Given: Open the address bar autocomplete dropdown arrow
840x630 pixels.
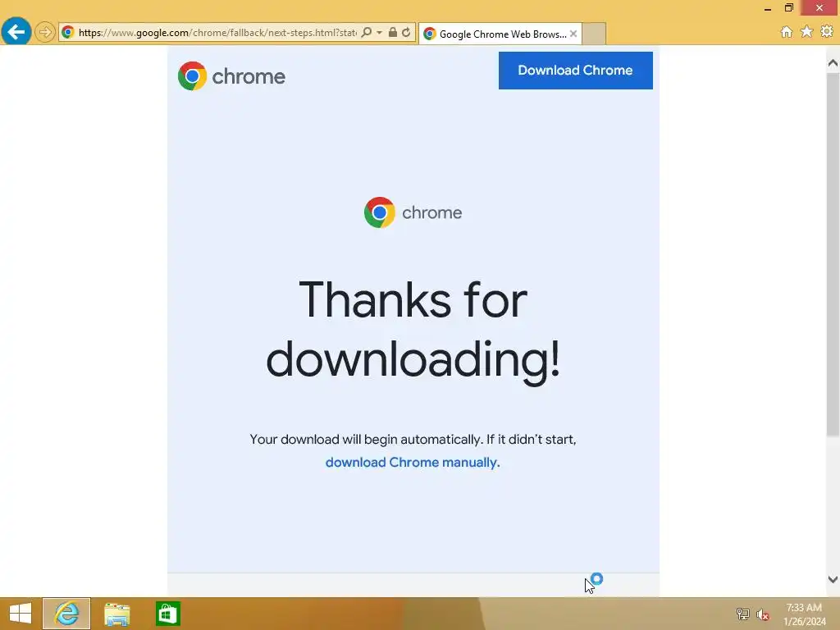Looking at the screenshot, I should coord(379,33).
